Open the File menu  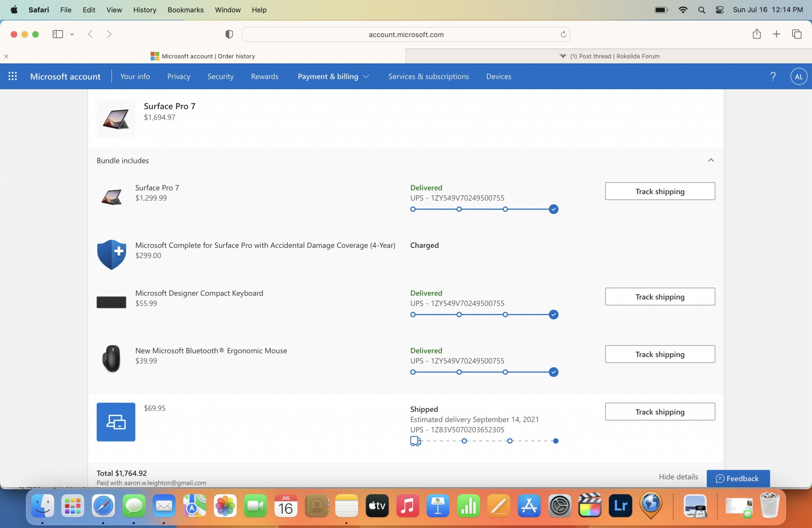point(66,10)
